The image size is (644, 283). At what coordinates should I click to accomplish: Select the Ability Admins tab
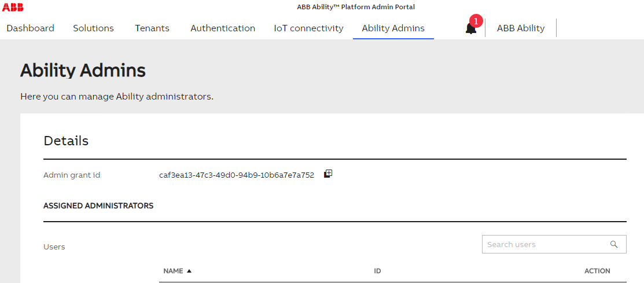pos(393,28)
